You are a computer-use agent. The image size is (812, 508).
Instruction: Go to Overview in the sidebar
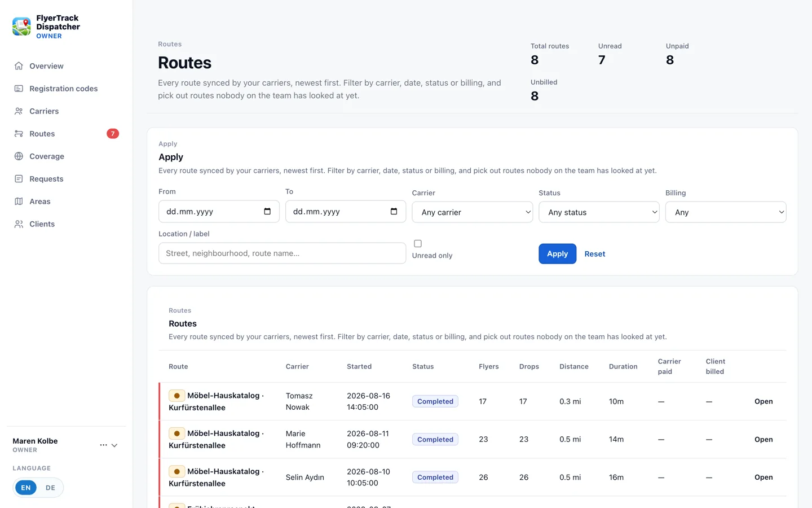pos(67,66)
